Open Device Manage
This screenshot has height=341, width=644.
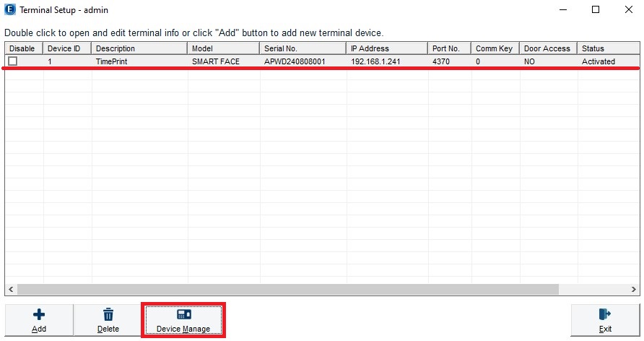point(183,321)
